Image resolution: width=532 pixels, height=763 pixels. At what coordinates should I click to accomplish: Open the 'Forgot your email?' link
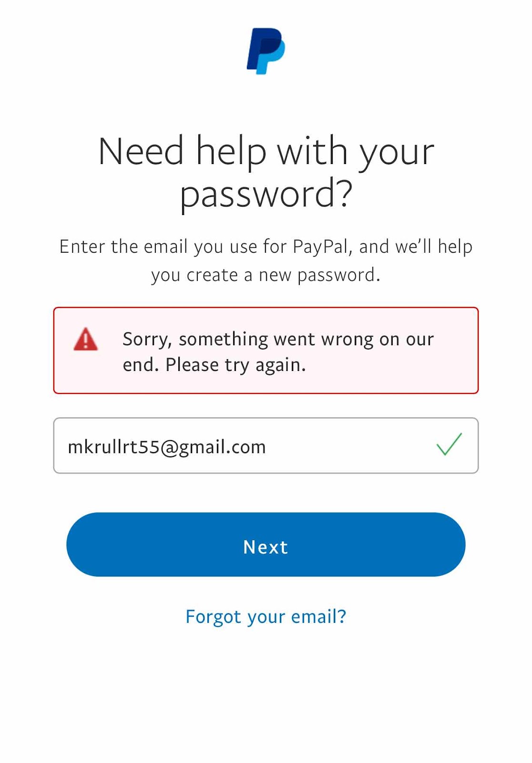pyautogui.click(x=266, y=617)
